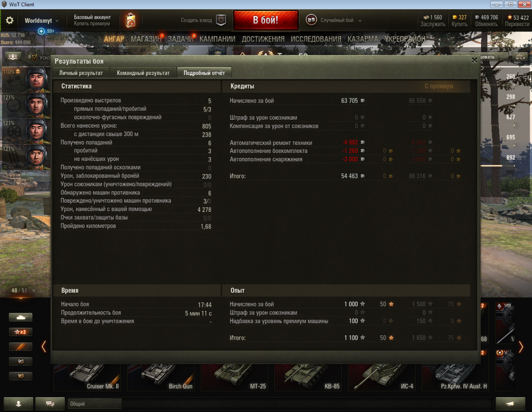Click the Итого experience value 1 100
Viewport: 532px width, 412px height.
(x=351, y=338)
